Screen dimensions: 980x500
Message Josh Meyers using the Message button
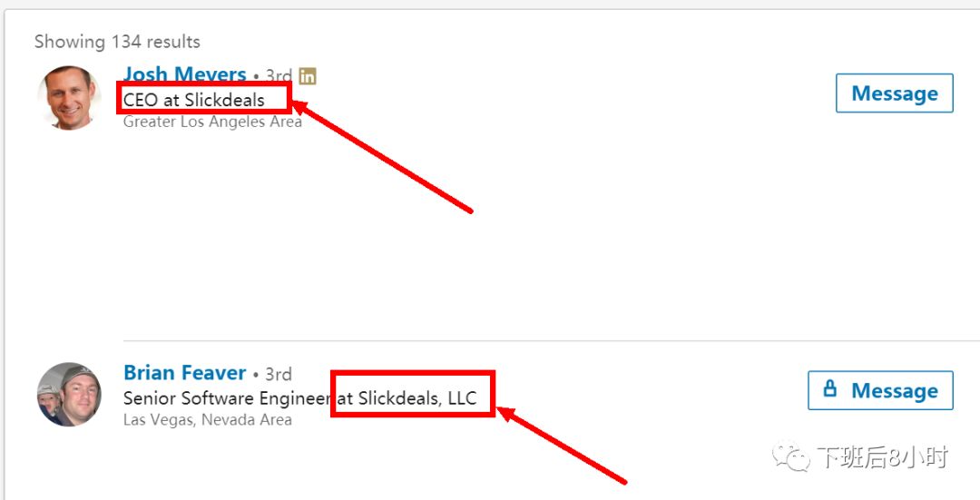[x=895, y=93]
